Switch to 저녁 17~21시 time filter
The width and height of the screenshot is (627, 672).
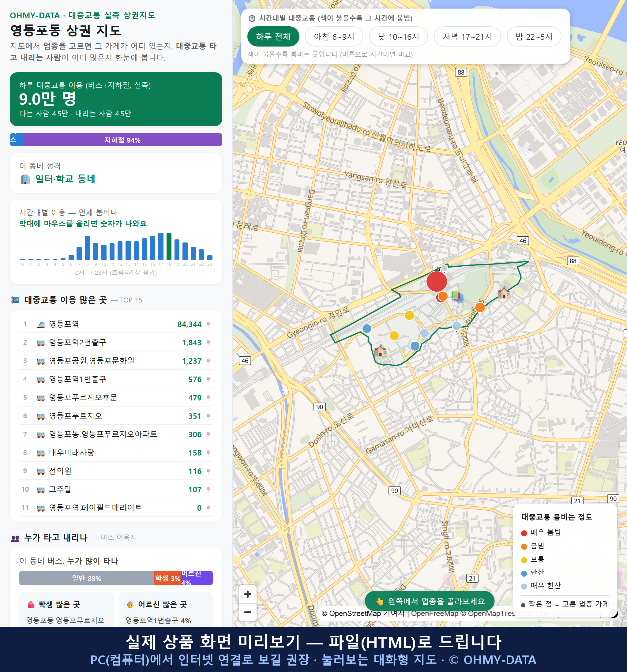(x=467, y=36)
